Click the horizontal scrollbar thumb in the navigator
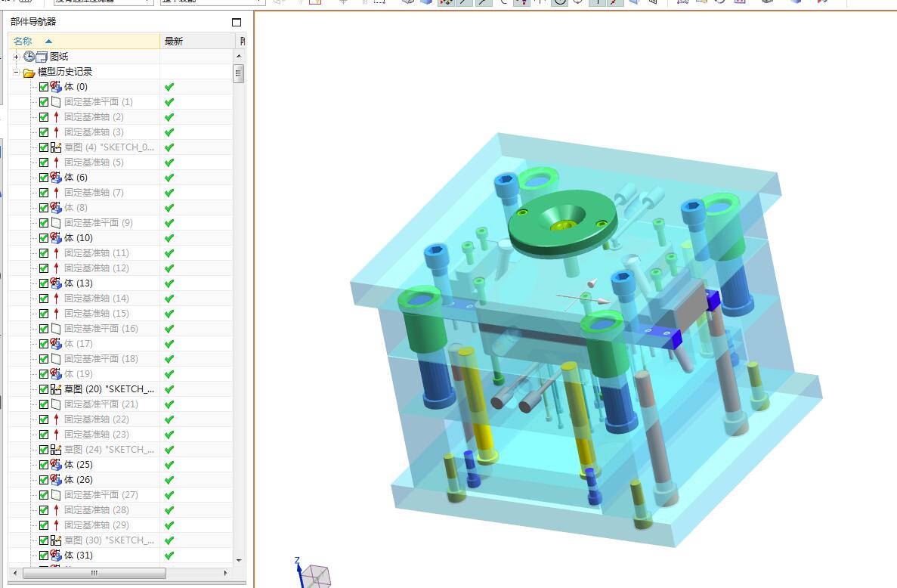The width and height of the screenshot is (897, 588). point(94,573)
